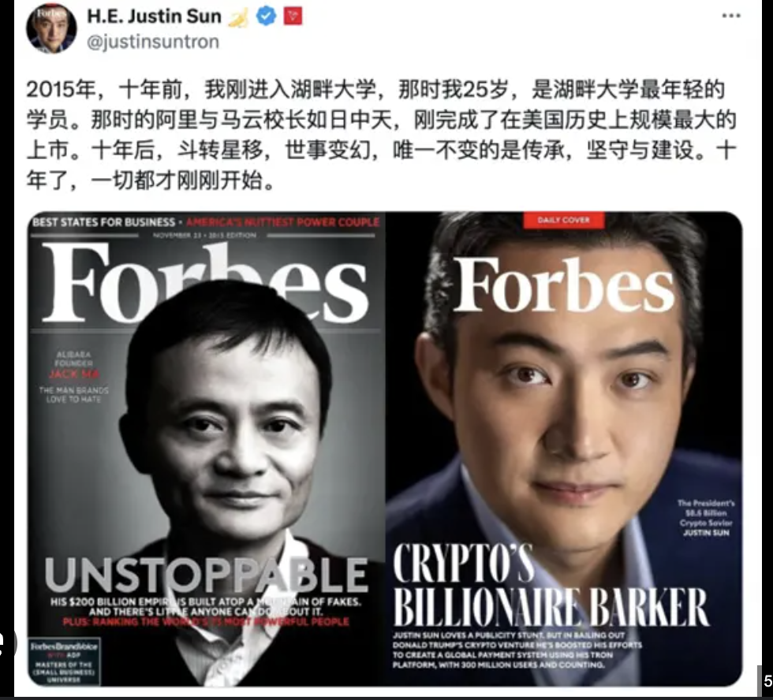773x700 pixels.
Task: Click the BEST STATES FOR BUSINESS banner text
Action: (103, 222)
